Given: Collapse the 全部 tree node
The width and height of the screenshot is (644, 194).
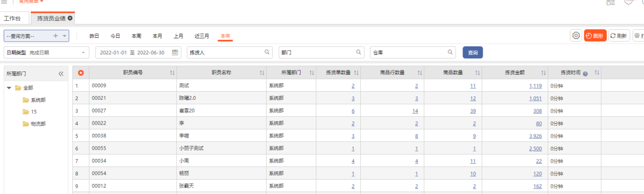Looking at the screenshot, I should pyautogui.click(x=9, y=87).
